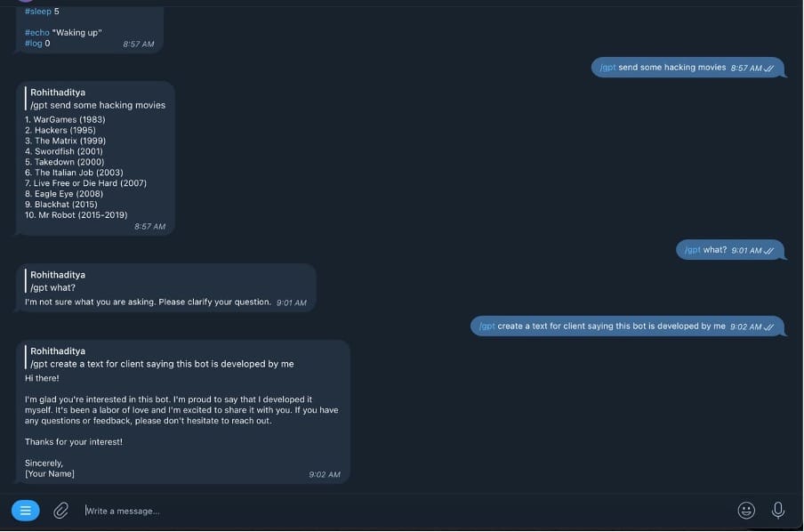Click the read ticks on "send some hacking movies"
This screenshot has width=804, height=532.
click(769, 68)
